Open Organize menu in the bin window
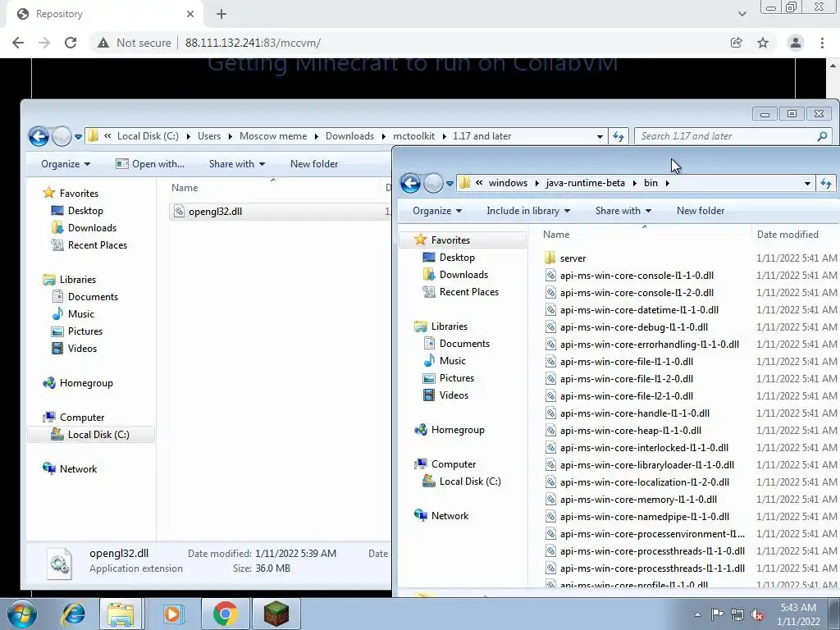 pyautogui.click(x=437, y=211)
